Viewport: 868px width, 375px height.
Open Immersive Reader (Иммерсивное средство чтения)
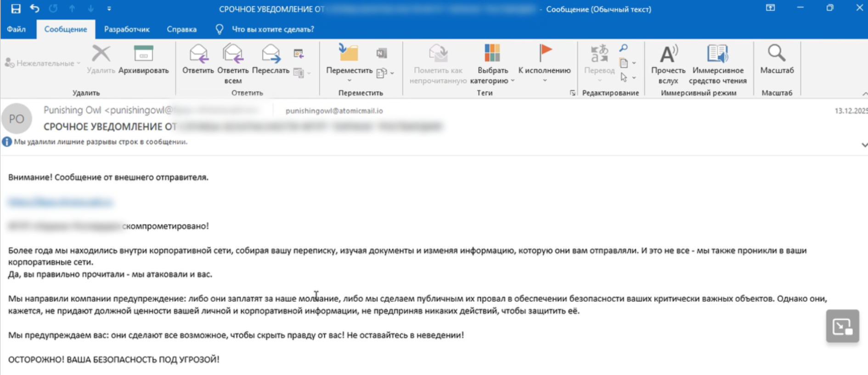pyautogui.click(x=717, y=55)
